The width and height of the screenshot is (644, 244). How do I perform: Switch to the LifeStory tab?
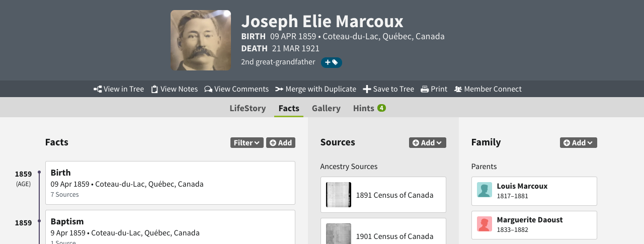248,108
